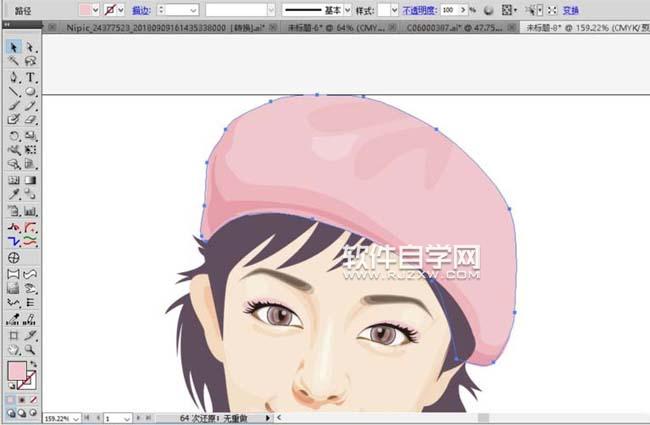Choose the Width tool
Screen dimensions: 650x425
click(x=14, y=150)
